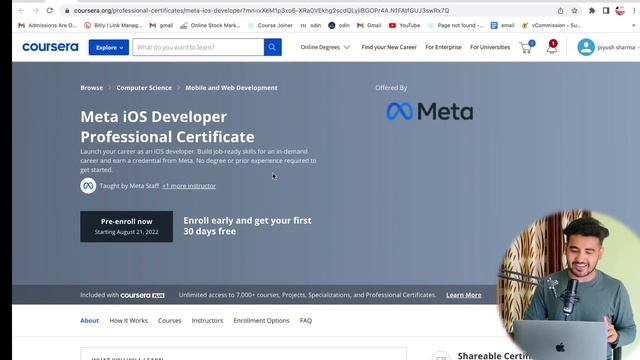Open piyush sharma account menu
Viewport: 640px width, 360px height.
click(608, 47)
